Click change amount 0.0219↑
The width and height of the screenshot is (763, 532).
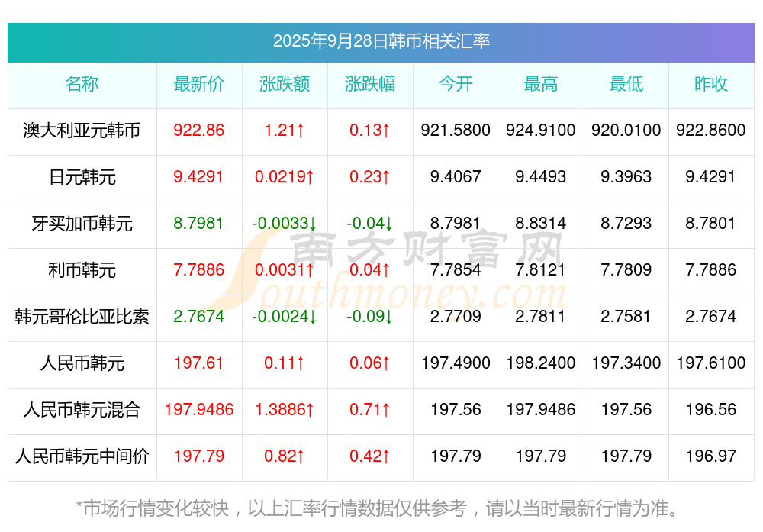[x=284, y=176]
